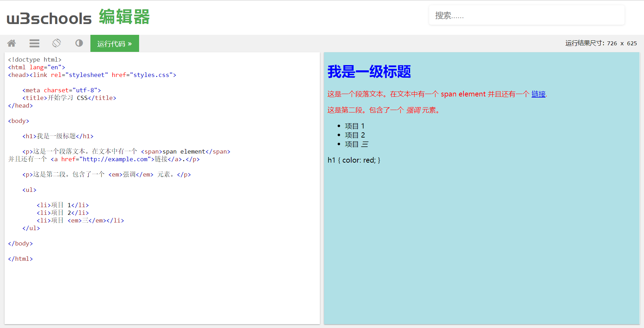Click the opening <ul> tag line
Screen dimensions: 644x328
coord(29,190)
